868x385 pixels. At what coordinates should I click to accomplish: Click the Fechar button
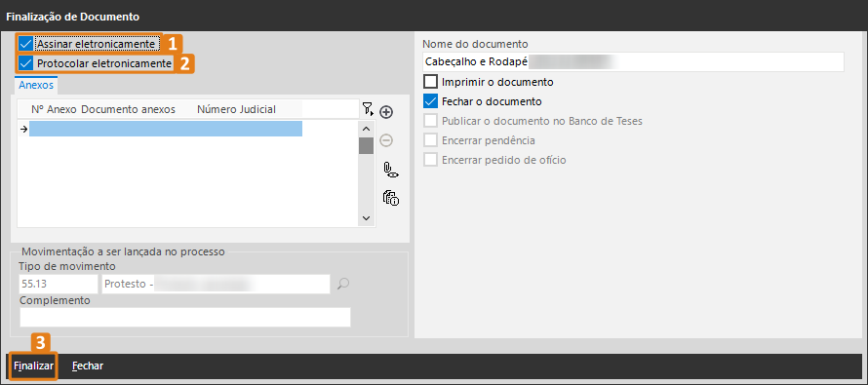(88, 366)
